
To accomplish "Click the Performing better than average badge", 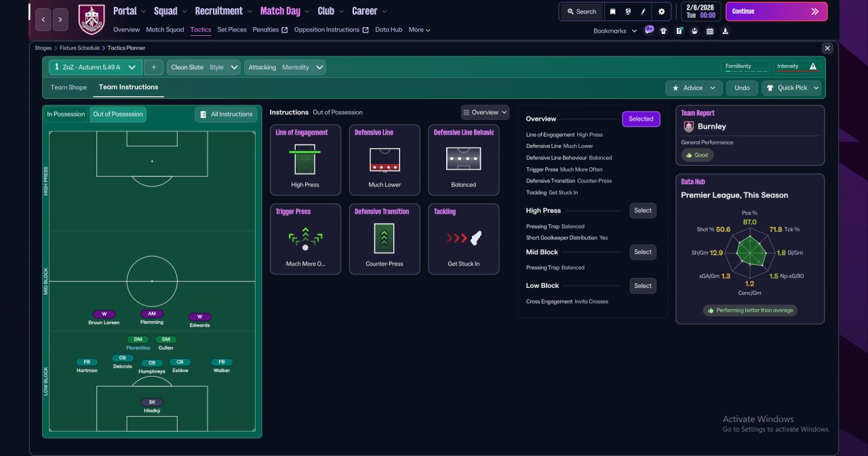I will tap(750, 310).
